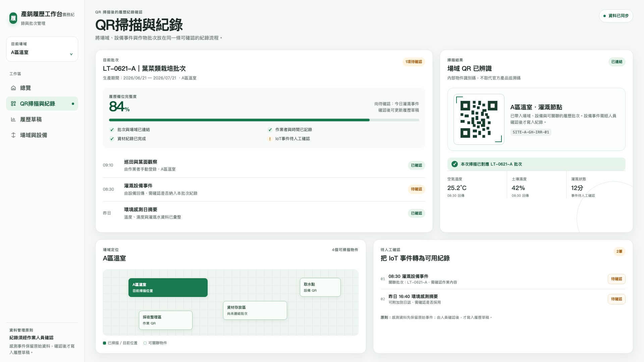Select the 取水點 node on the map
This screenshot has width=644, height=362.
(320, 287)
